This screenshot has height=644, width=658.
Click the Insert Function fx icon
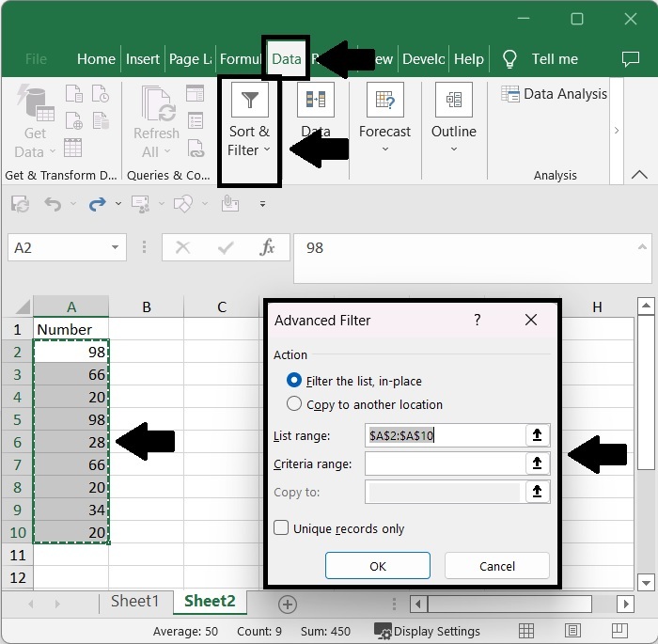click(267, 247)
